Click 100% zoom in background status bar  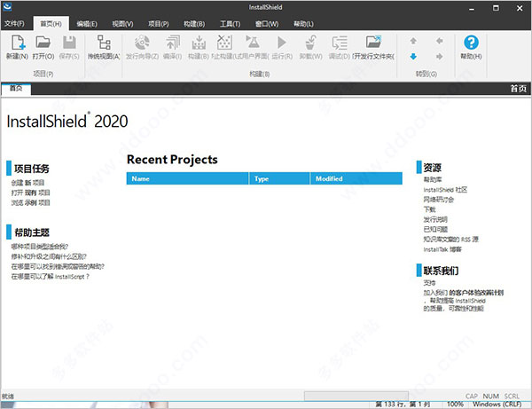click(x=455, y=404)
